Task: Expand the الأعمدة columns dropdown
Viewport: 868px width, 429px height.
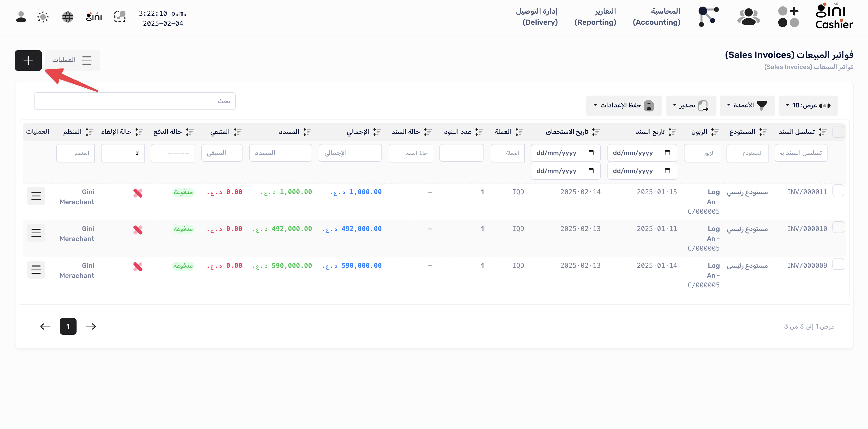Action: coord(747,106)
